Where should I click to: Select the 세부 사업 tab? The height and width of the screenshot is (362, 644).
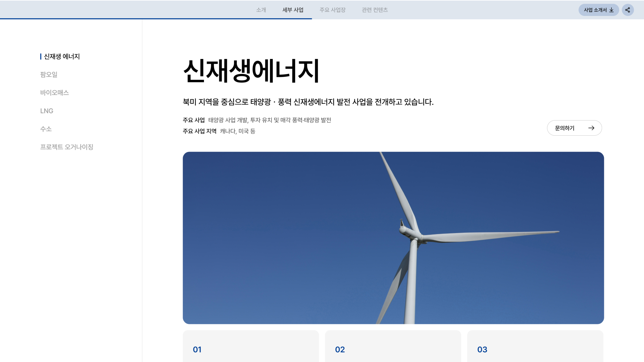pyautogui.click(x=293, y=10)
